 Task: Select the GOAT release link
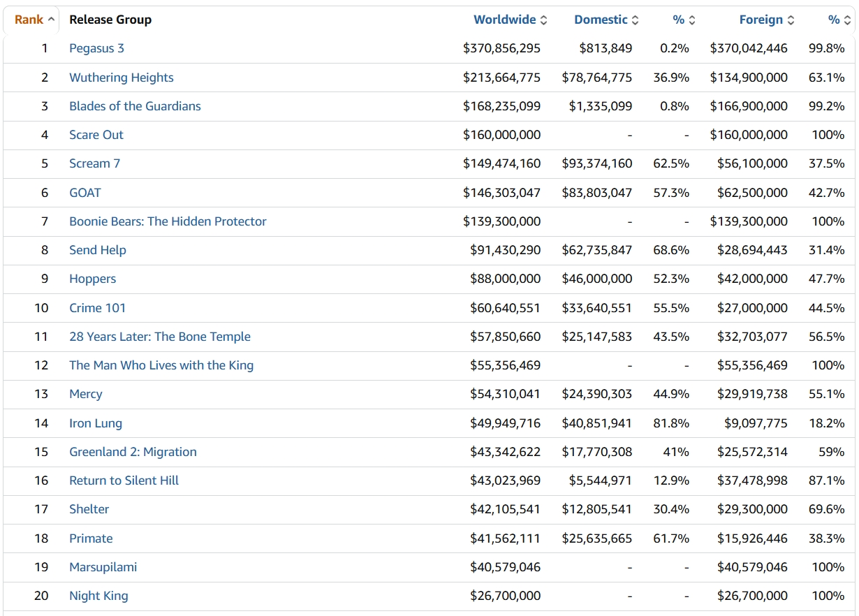(85, 193)
